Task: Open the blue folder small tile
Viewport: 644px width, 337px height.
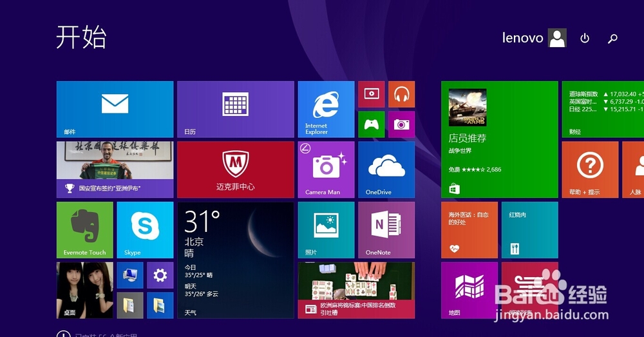Action: (x=160, y=305)
